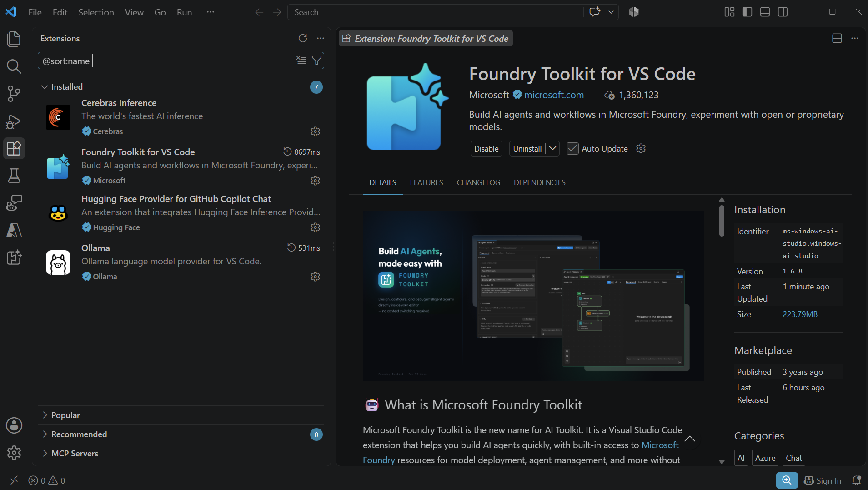Go forward with the navigation arrow
The image size is (868, 490).
click(x=277, y=12)
